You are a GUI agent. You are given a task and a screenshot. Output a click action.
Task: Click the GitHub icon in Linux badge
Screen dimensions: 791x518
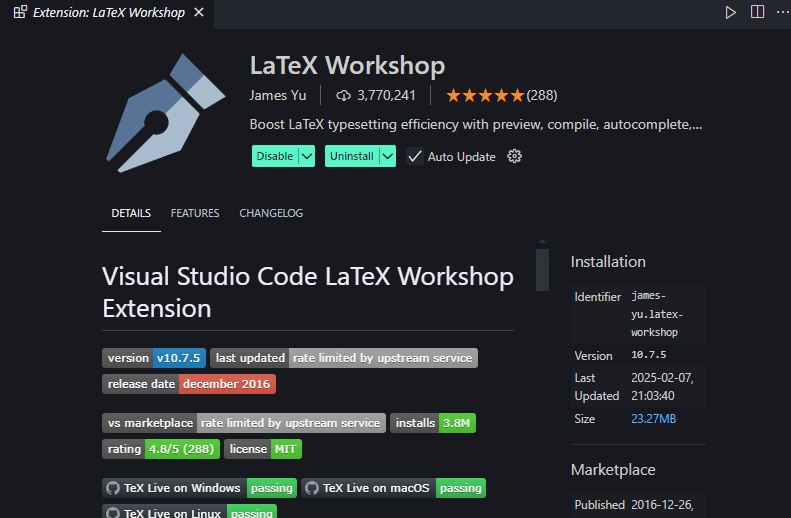coord(113,513)
